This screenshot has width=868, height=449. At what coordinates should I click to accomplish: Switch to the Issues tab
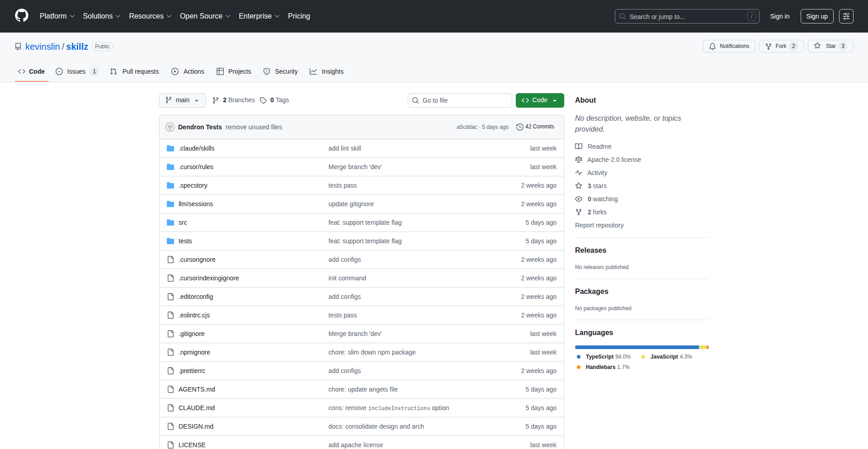tap(76, 71)
